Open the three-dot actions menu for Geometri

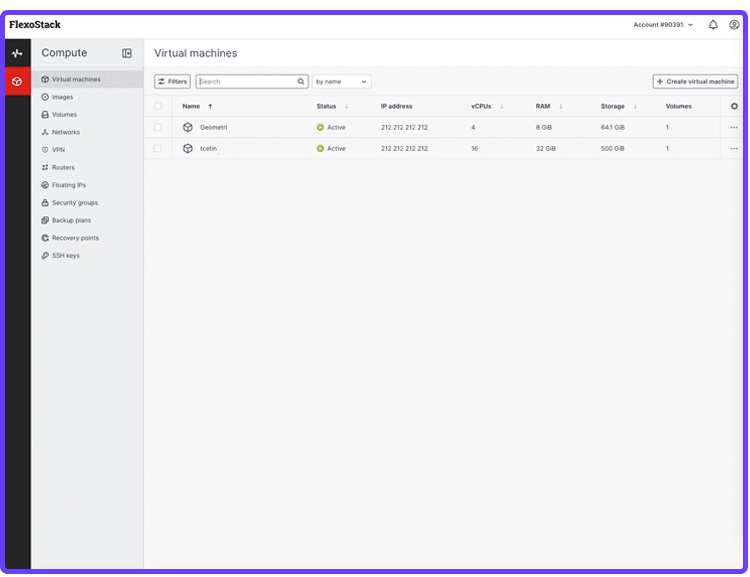click(734, 128)
